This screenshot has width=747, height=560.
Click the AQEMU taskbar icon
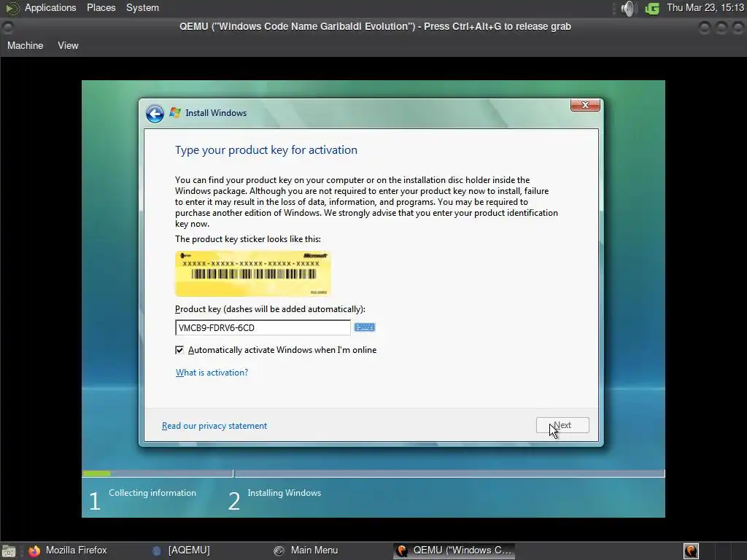156,551
